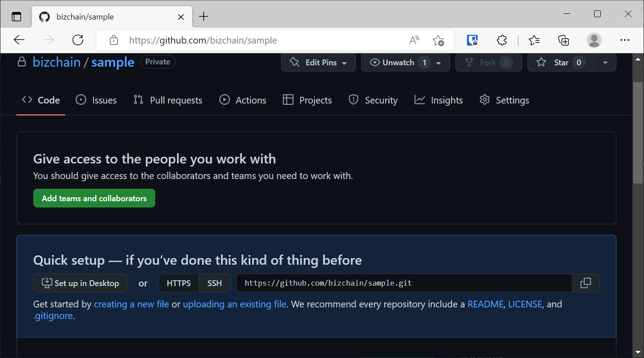This screenshot has width=644, height=358.
Task: View Pull requests for the repository
Action: pyautogui.click(x=168, y=100)
